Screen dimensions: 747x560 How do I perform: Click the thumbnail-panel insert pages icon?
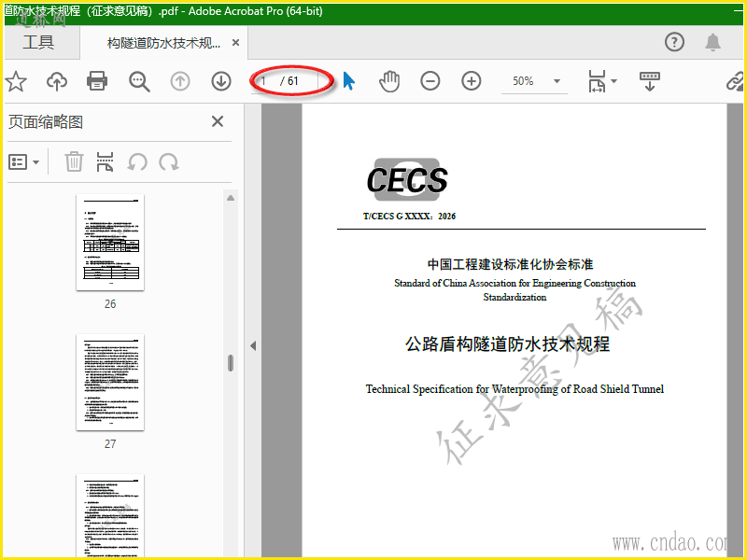pos(105,161)
